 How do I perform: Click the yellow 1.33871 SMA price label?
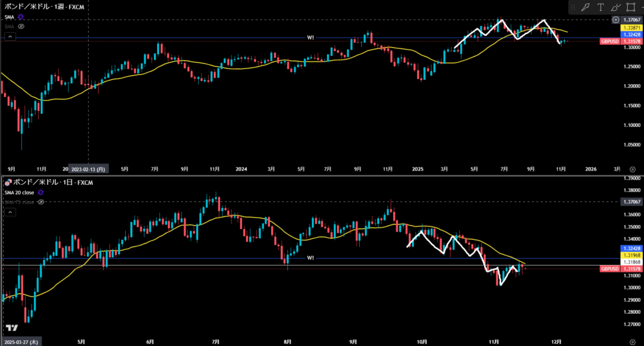(630, 28)
